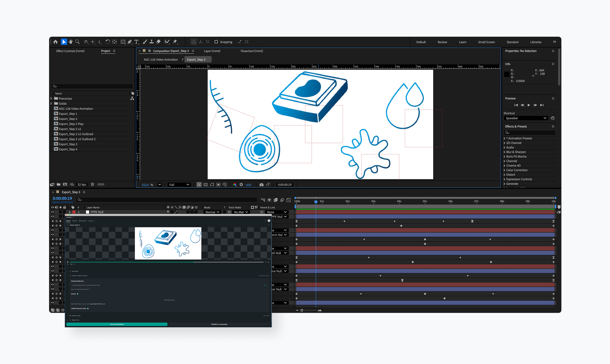Select the Type tool

(x=137, y=42)
